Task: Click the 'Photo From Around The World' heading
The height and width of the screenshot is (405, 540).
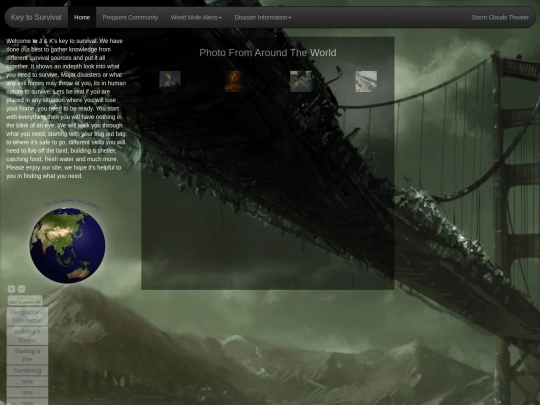Action: click(x=268, y=53)
